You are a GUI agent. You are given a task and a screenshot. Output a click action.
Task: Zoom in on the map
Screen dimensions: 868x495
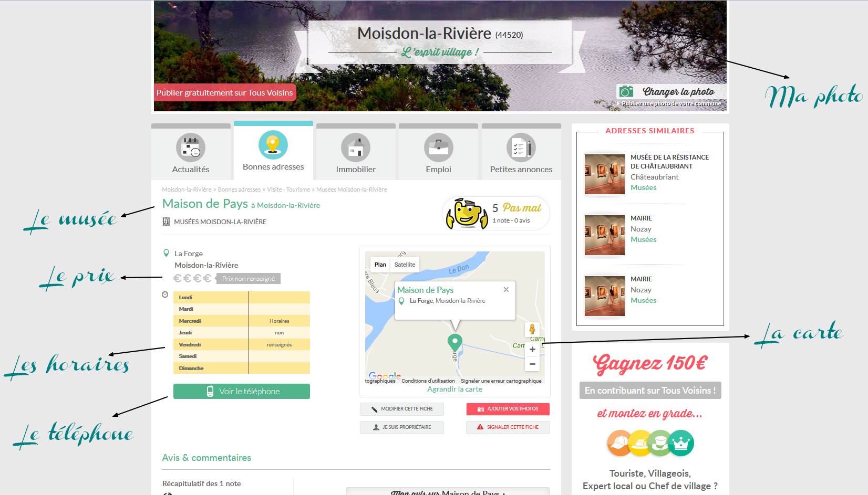coord(532,350)
